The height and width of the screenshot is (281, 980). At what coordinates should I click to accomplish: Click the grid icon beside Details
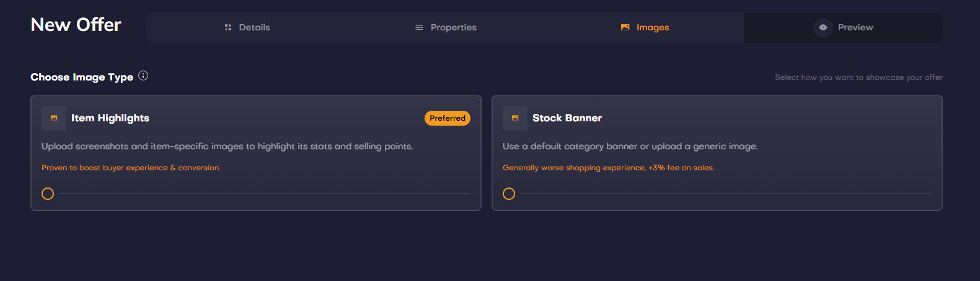[228, 27]
